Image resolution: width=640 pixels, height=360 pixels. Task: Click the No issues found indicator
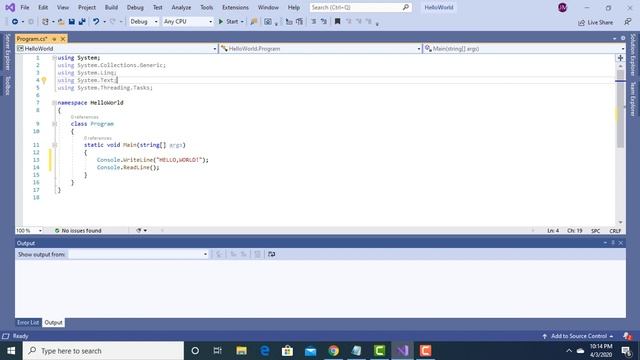click(x=78, y=231)
